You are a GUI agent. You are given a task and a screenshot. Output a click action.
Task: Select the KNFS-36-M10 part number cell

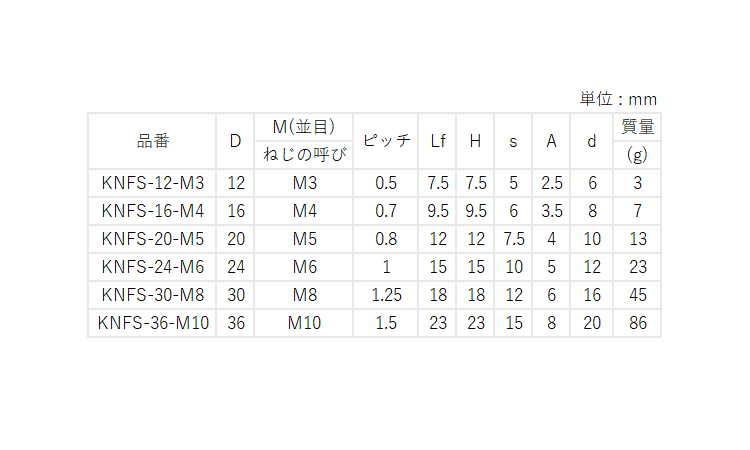coord(153,323)
